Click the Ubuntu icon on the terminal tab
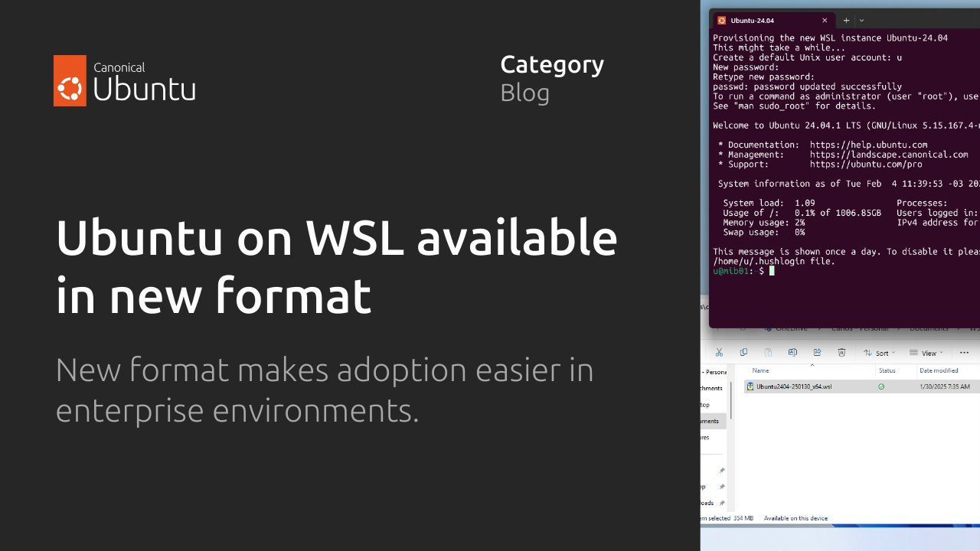 click(721, 21)
